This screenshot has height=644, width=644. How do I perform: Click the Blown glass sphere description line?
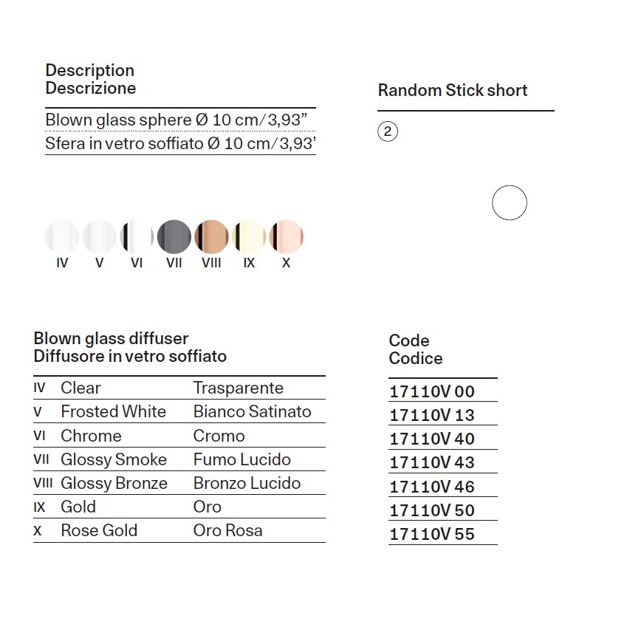[x=177, y=120]
